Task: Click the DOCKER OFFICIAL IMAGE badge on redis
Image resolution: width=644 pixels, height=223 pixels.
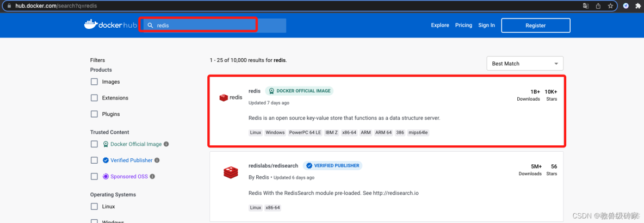Action: pos(299,91)
